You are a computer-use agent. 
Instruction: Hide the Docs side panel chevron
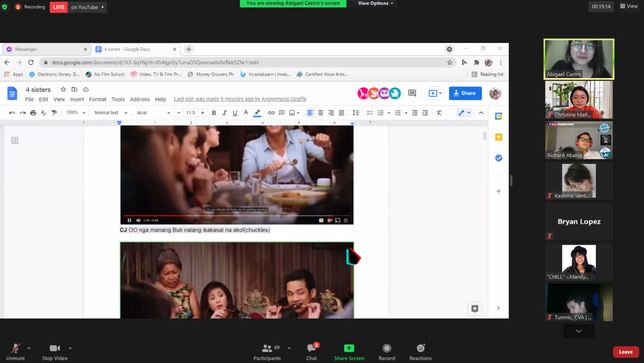point(498,308)
